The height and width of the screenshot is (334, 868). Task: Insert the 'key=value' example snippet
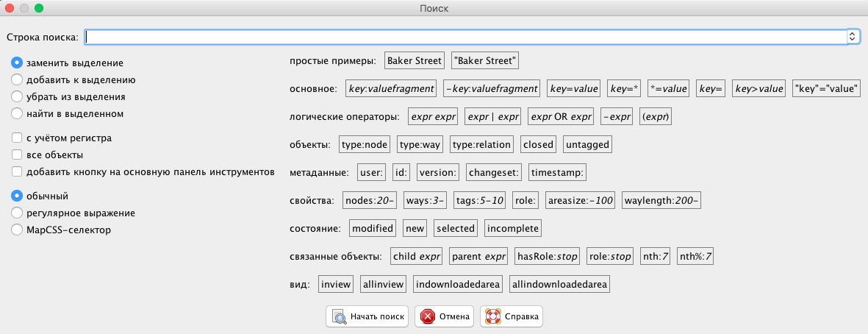click(573, 88)
